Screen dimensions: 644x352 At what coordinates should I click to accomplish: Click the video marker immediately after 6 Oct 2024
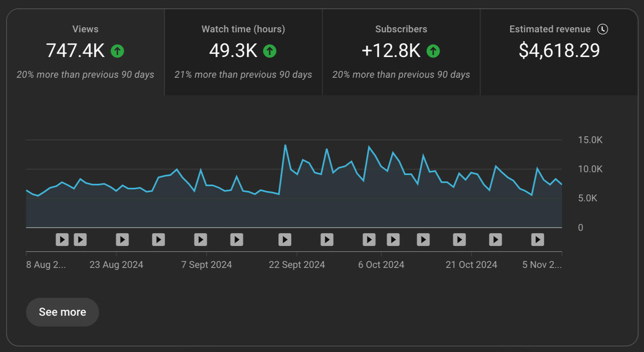coord(393,240)
